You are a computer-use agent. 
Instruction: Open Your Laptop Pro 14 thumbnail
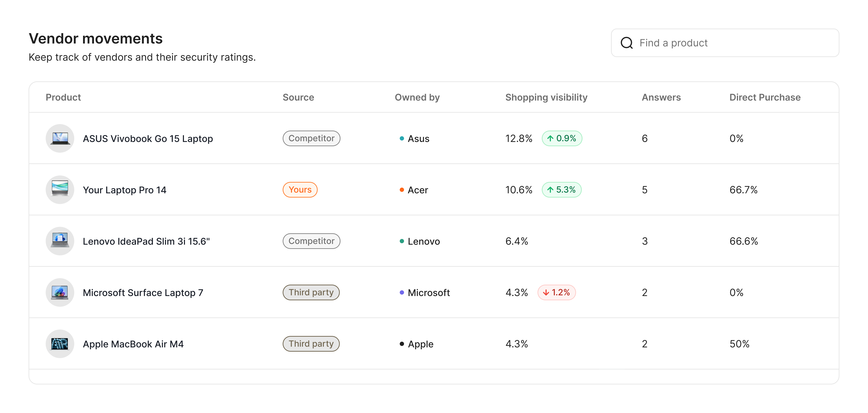pyautogui.click(x=60, y=190)
